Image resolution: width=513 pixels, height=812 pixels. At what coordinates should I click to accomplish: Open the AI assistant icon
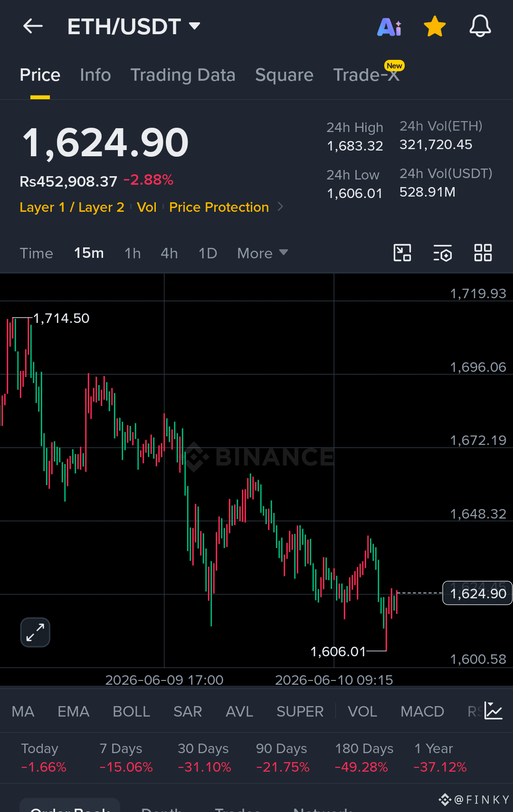point(389,27)
